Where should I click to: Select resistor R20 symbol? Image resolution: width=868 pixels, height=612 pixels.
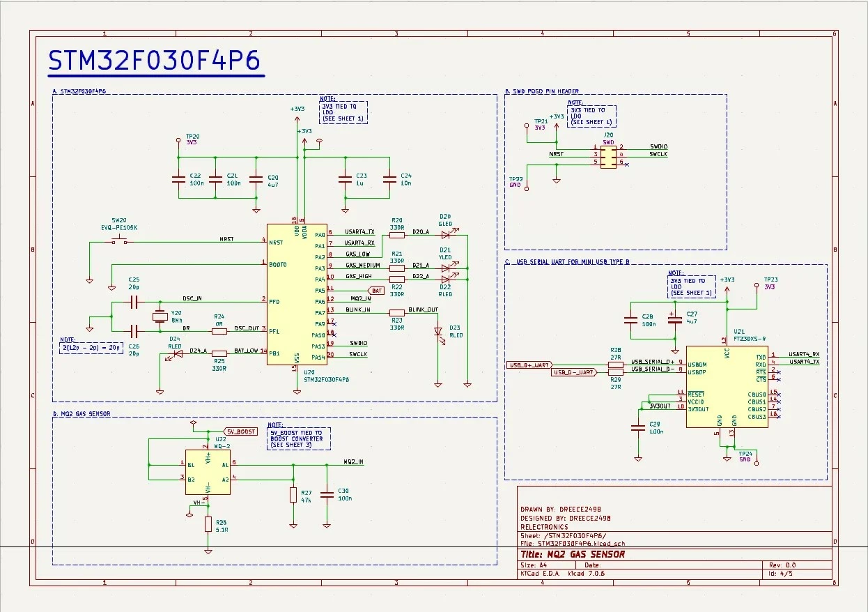click(x=397, y=235)
